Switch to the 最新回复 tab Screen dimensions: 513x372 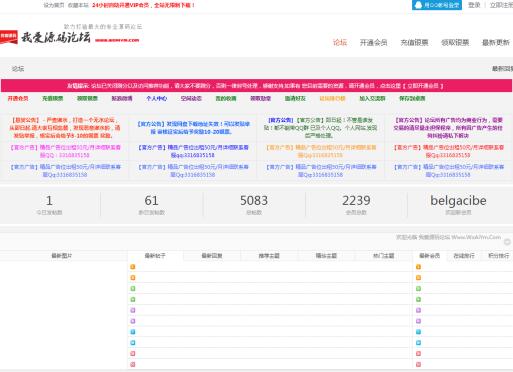coord(212,256)
